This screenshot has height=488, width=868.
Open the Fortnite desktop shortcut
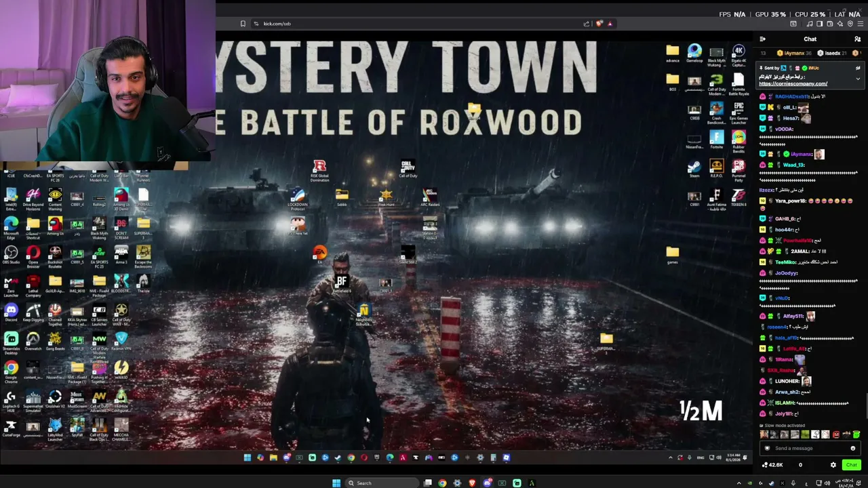(717, 140)
